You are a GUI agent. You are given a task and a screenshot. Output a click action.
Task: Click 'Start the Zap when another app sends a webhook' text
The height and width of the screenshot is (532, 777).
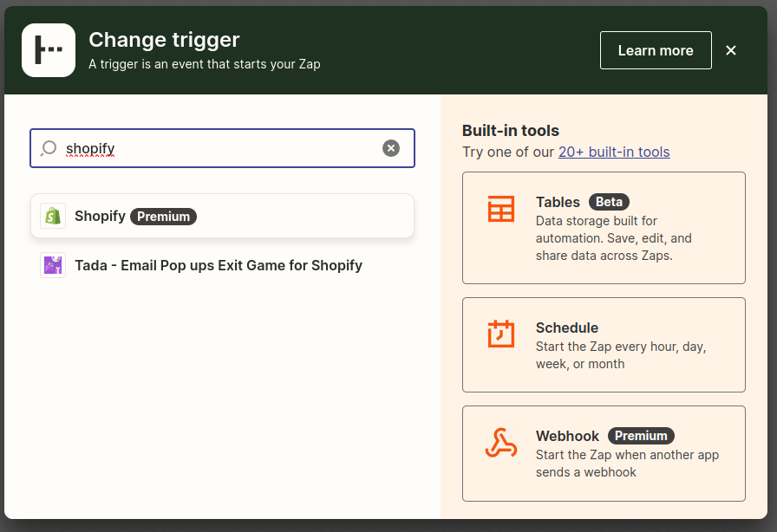627,464
